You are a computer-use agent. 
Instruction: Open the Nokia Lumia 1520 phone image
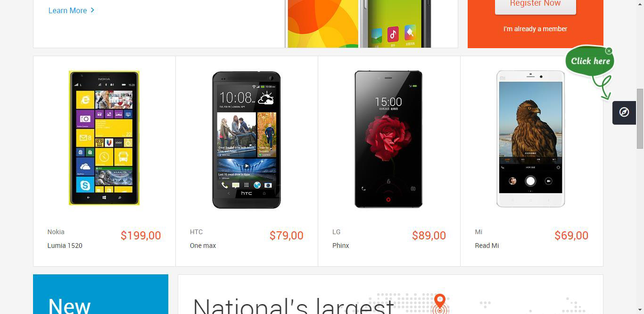pyautogui.click(x=104, y=138)
